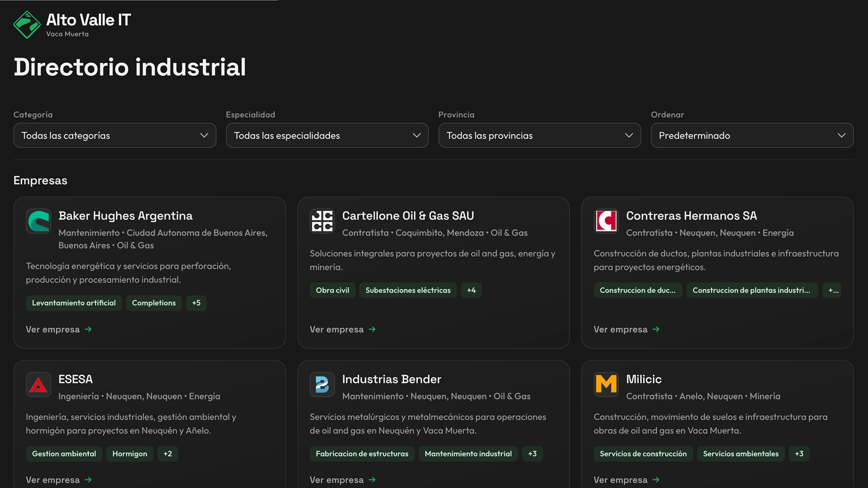Click the Contreras Hermanos SA logo
Screen dimensions: 868x488
pos(606,221)
